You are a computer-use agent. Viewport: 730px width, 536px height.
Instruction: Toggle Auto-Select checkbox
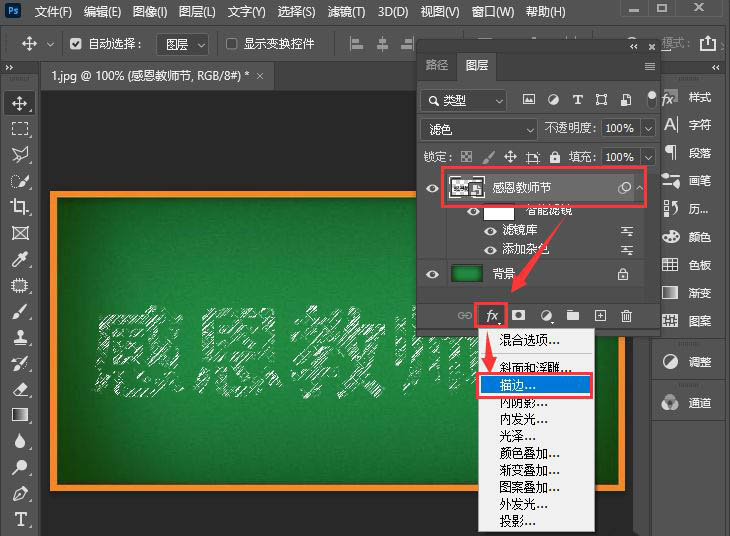(75, 44)
